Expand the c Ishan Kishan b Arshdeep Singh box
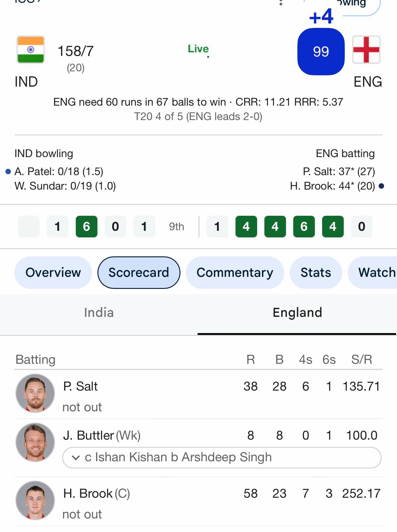 [x=222, y=458]
